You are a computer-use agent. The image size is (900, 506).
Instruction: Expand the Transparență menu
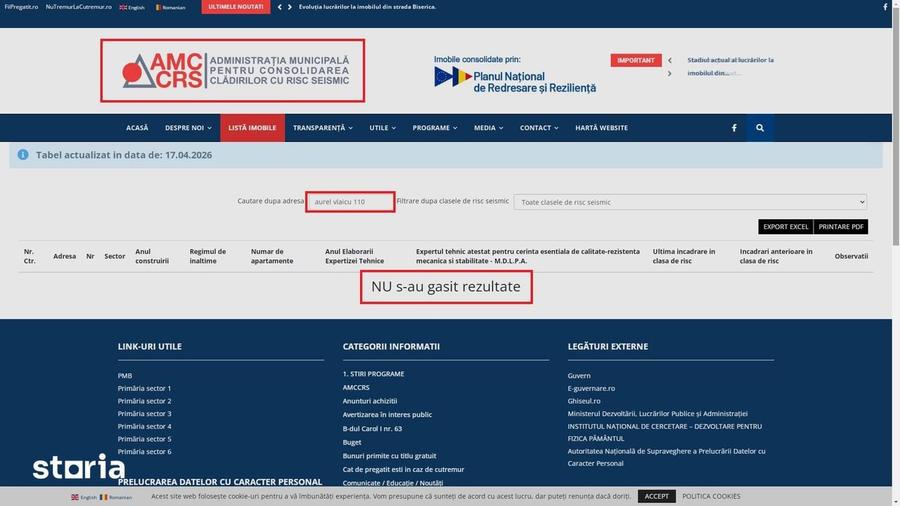pyautogui.click(x=323, y=128)
